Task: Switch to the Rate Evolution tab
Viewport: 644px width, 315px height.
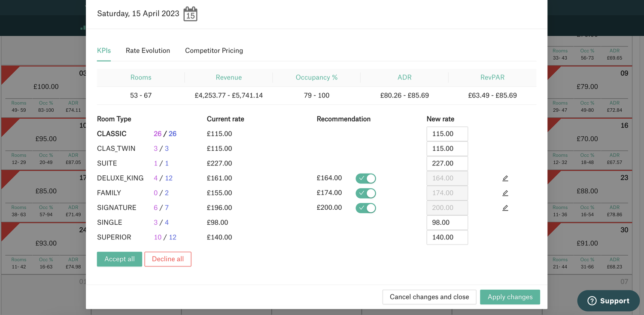Action: coord(148,50)
